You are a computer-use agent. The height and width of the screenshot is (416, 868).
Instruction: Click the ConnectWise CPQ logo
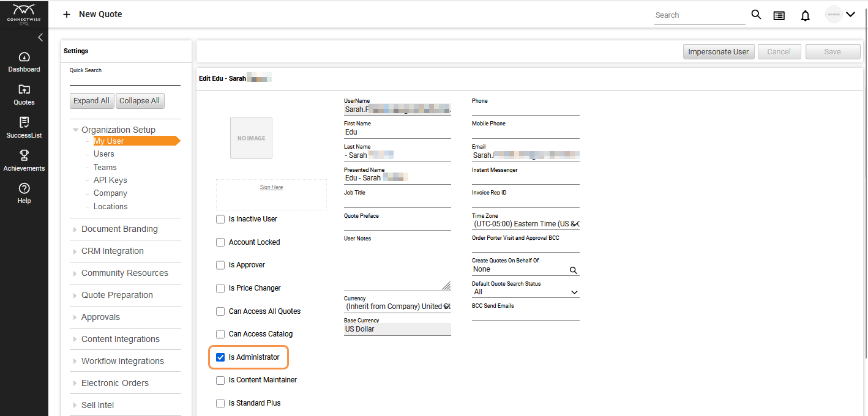[24, 14]
